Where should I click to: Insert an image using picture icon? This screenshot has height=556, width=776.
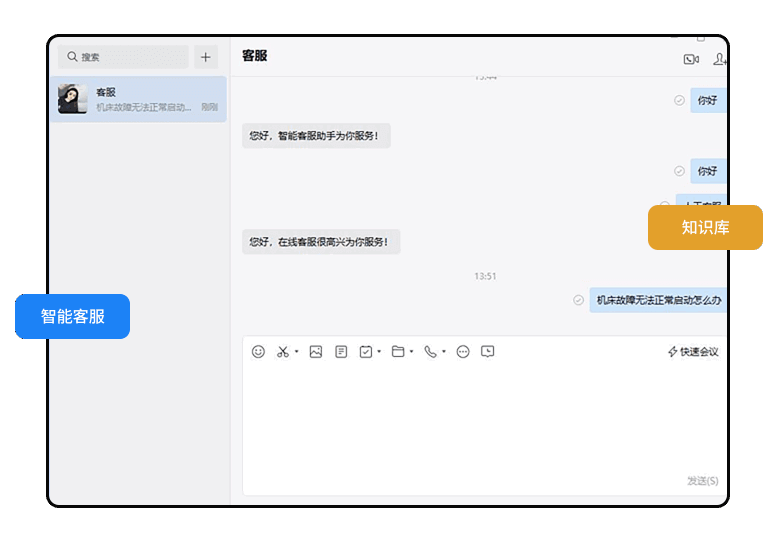(x=316, y=352)
